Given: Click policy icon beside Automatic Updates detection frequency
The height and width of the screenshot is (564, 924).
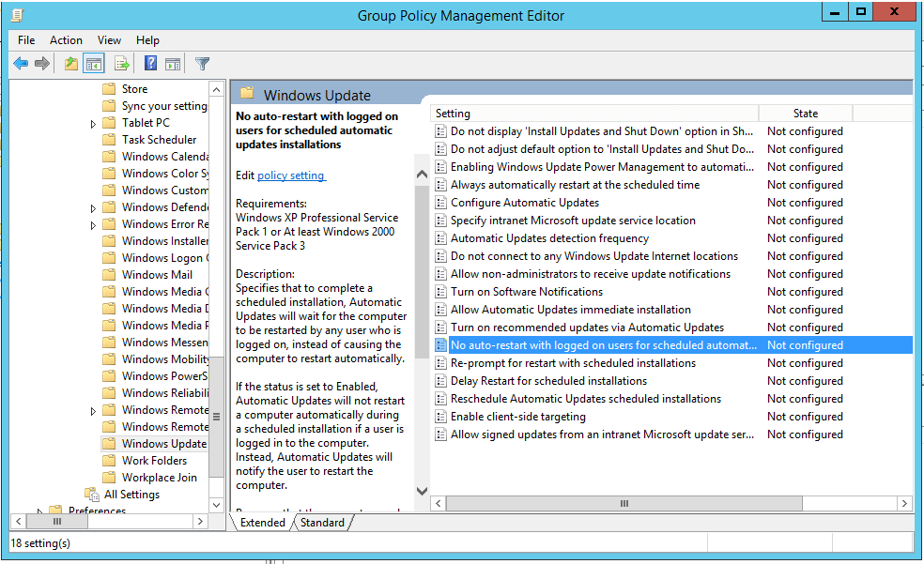Looking at the screenshot, I should pyautogui.click(x=440, y=238).
